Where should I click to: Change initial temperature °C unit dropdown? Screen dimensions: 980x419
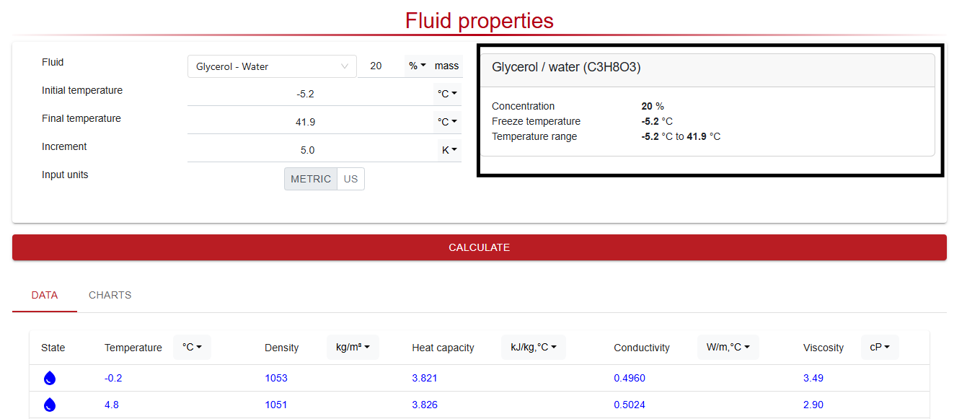(x=447, y=94)
